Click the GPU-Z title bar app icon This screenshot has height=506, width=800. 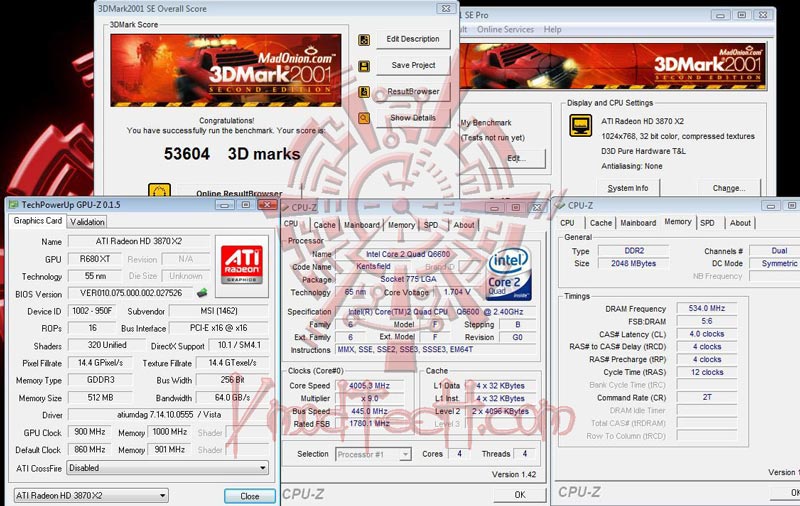pos(13,205)
